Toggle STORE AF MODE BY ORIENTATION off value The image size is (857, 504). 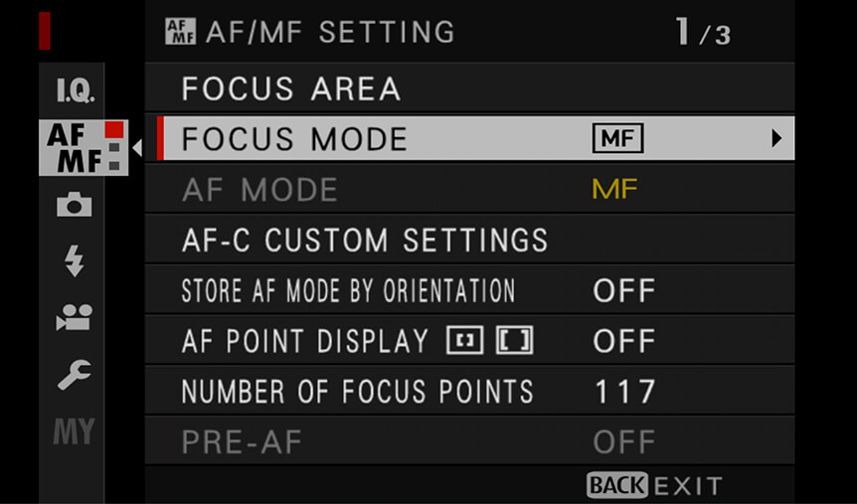point(624,291)
